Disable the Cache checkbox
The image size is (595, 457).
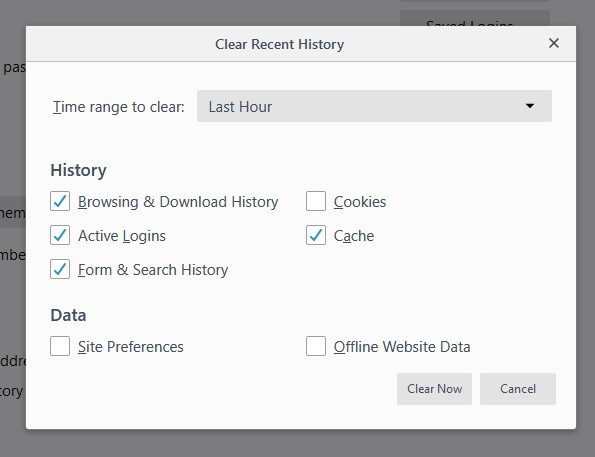coord(316,235)
